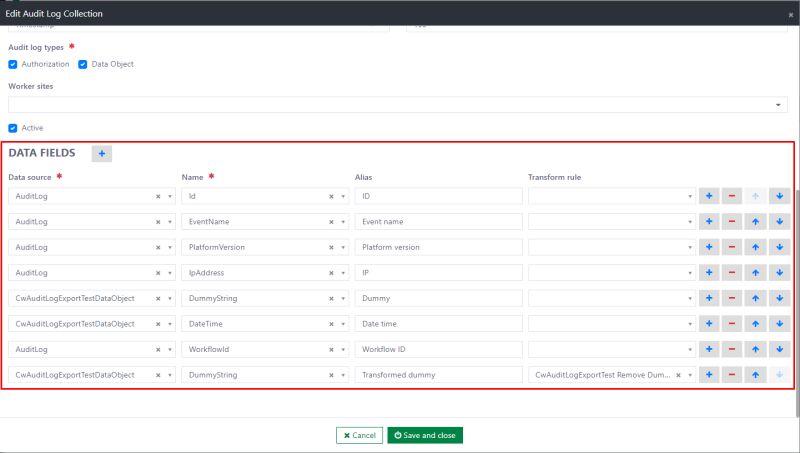This screenshot has width=800, height=453.
Task: Open Transform rule dropdown for Id row
Action: 690,196
